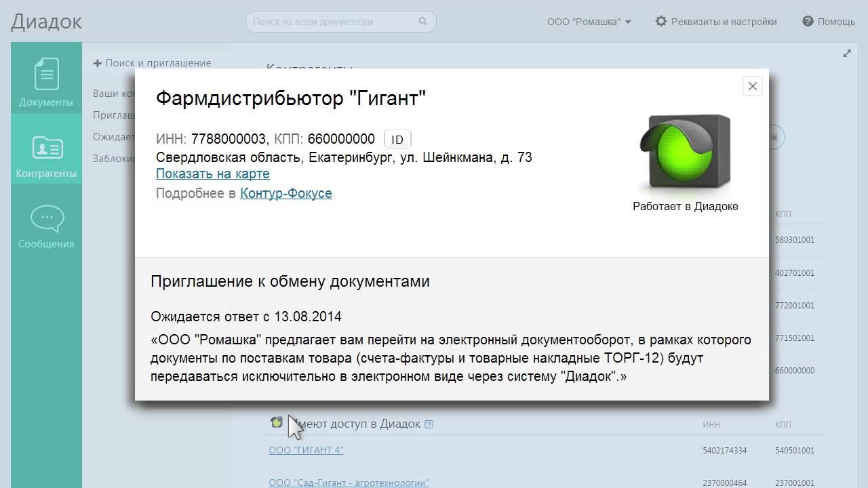This screenshot has height=488, width=868.
Task: Open the Документы section in sidebar
Action: click(46, 78)
